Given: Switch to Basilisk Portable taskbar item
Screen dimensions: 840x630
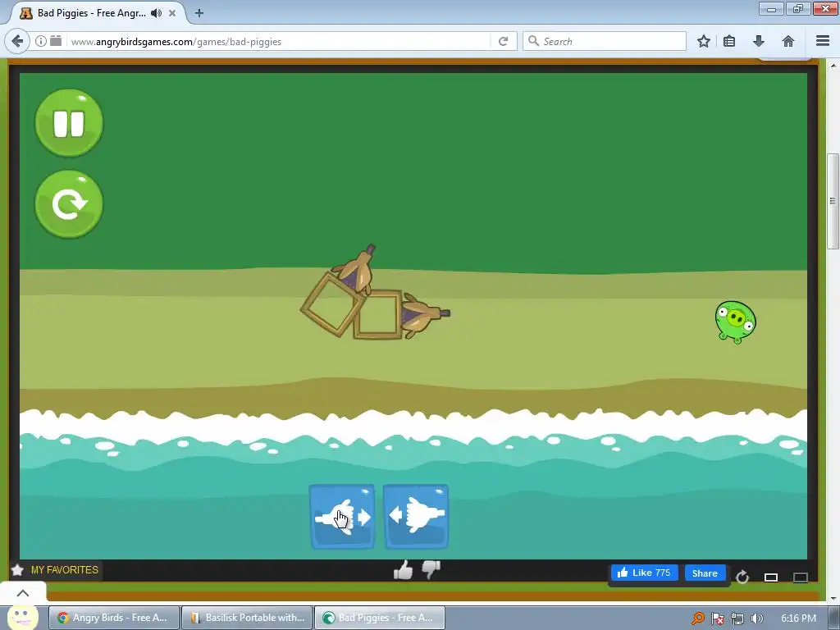Looking at the screenshot, I should coord(247,618).
